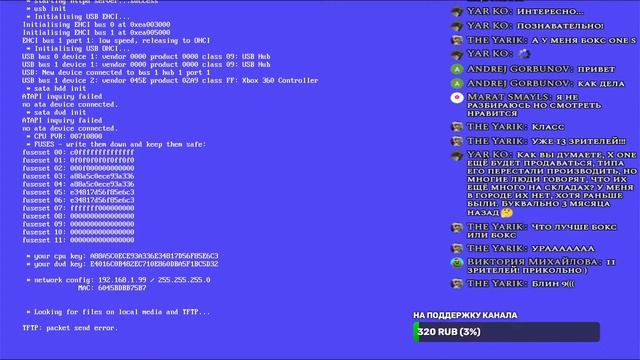Click YAR KO's avatar beside the emoji-only message
This screenshot has width=640, height=360.
pos(457,54)
